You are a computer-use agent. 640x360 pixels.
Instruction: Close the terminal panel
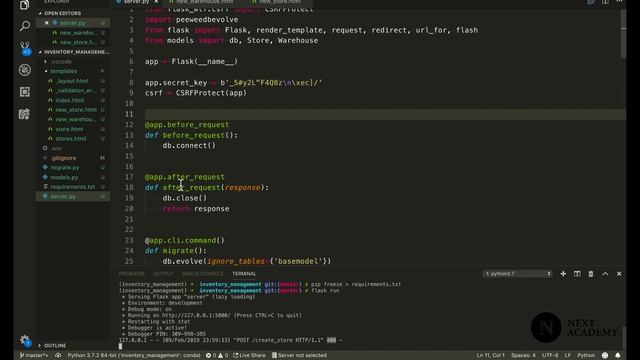619,274
